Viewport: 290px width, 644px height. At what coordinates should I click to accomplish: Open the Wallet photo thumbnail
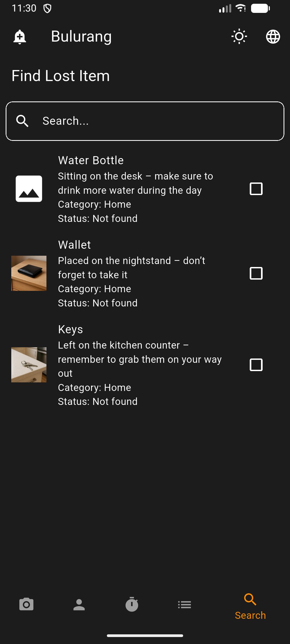tap(29, 273)
